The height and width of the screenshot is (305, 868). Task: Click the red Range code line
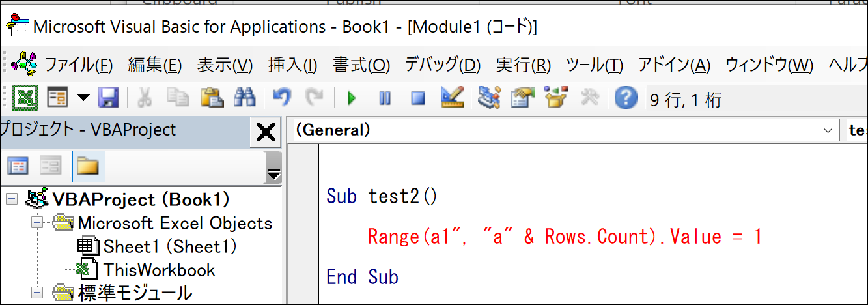pyautogui.click(x=565, y=236)
